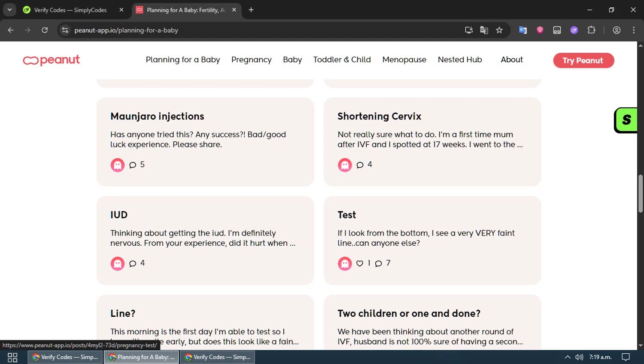
Task: Go back using browser back arrow
Action: click(11, 30)
